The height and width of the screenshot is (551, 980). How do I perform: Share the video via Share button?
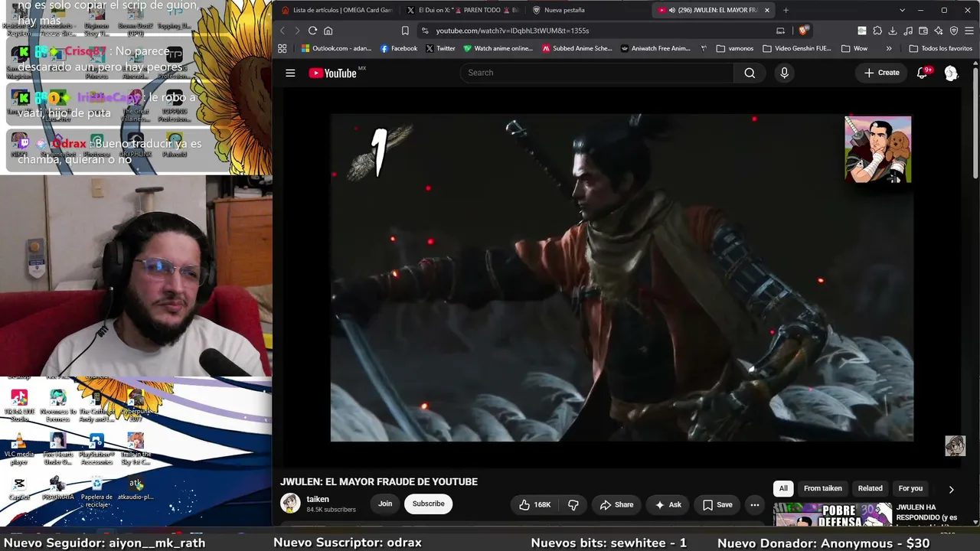[616, 504]
